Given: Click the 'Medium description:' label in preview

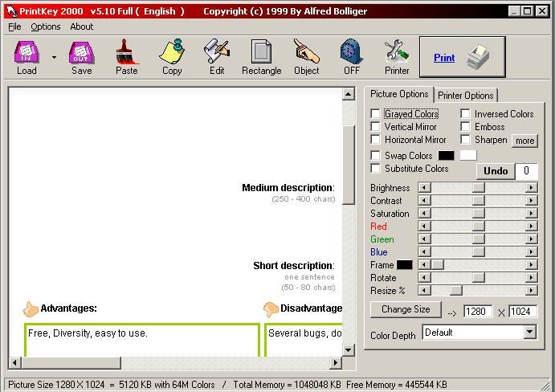Looking at the screenshot, I should click(288, 188).
